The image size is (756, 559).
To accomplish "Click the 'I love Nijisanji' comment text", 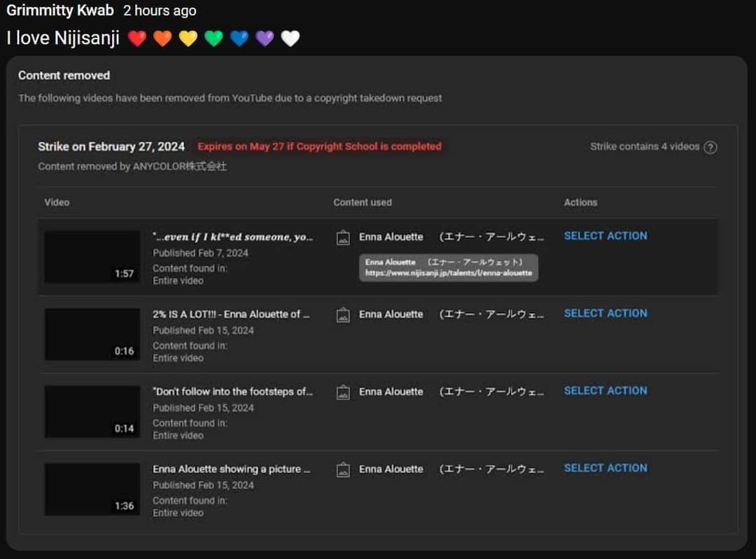I will tap(63, 38).
